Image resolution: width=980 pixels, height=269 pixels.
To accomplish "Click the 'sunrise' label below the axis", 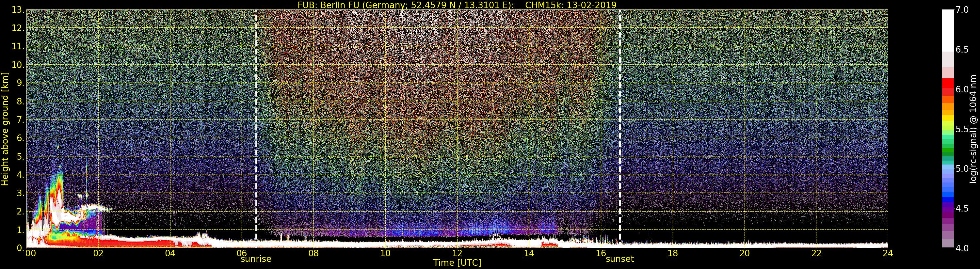I will click(x=256, y=259).
